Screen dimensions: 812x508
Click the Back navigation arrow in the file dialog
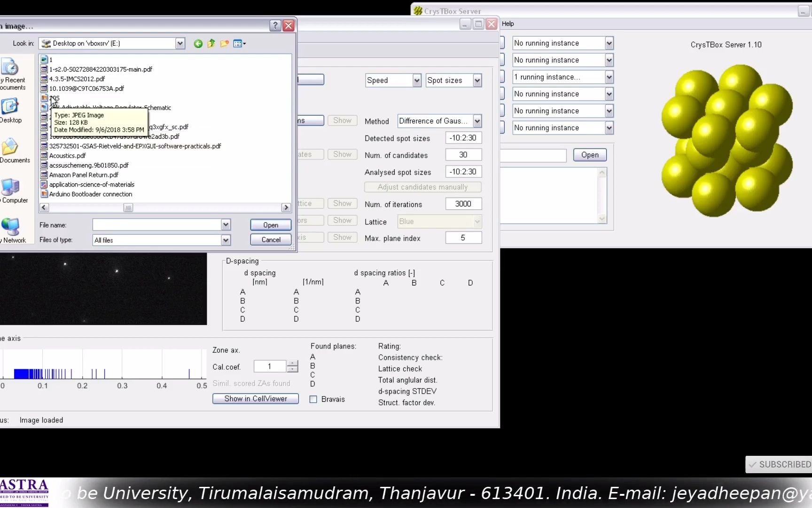[198, 43]
